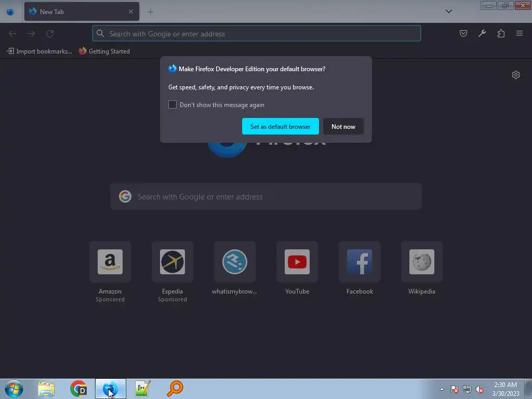Click the page's Google search box
Viewport: 532px width, 399px height.
[266, 196]
